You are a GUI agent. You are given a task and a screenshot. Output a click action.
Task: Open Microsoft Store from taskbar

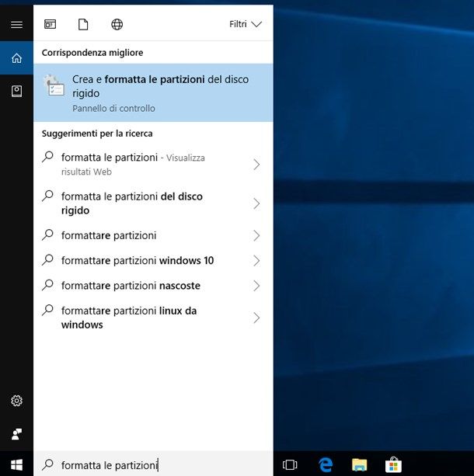tap(393, 465)
